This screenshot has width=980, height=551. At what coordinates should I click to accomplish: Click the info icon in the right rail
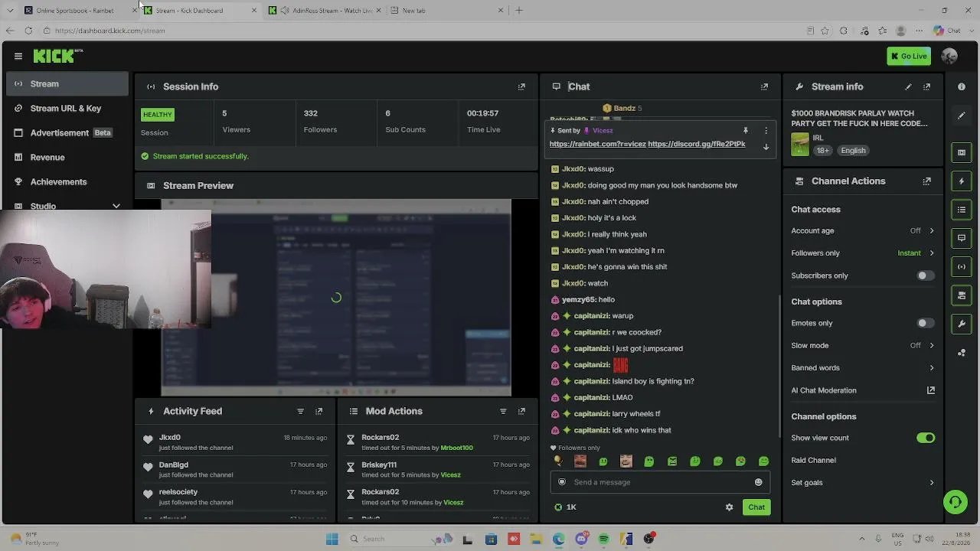[962, 86]
